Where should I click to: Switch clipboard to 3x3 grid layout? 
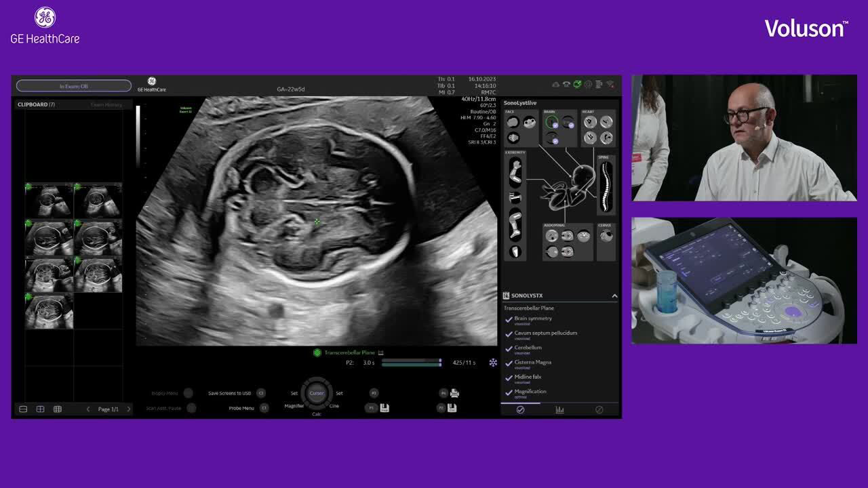58,409
